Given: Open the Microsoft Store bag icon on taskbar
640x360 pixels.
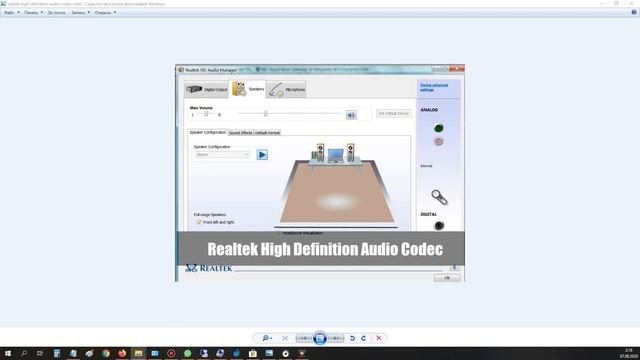Looking at the screenshot, I should (253, 353).
